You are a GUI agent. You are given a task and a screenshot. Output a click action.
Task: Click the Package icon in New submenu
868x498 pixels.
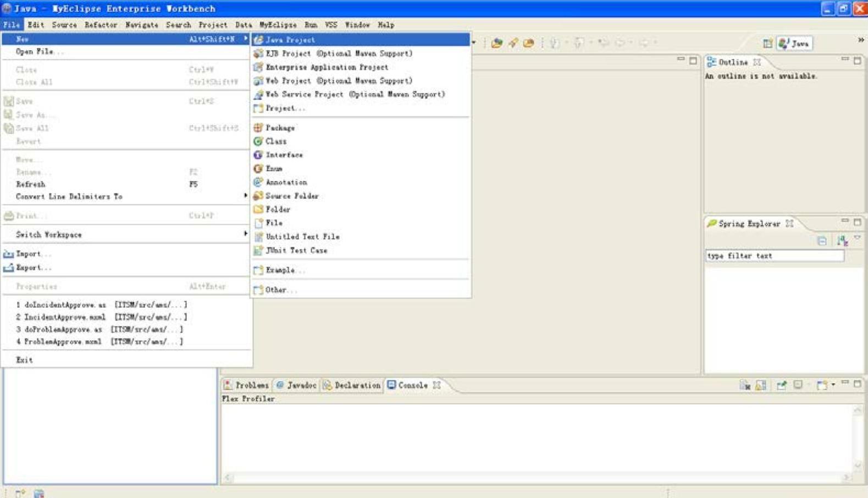pos(258,128)
